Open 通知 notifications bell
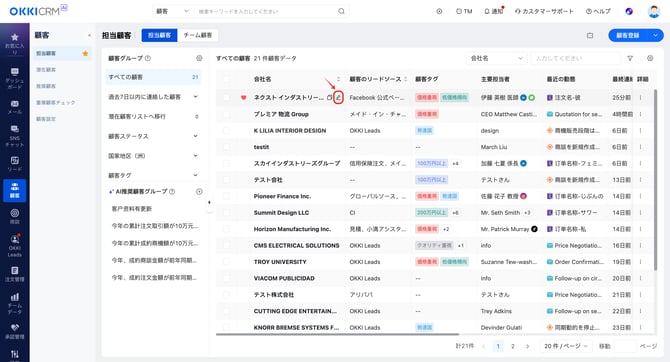 [x=494, y=11]
